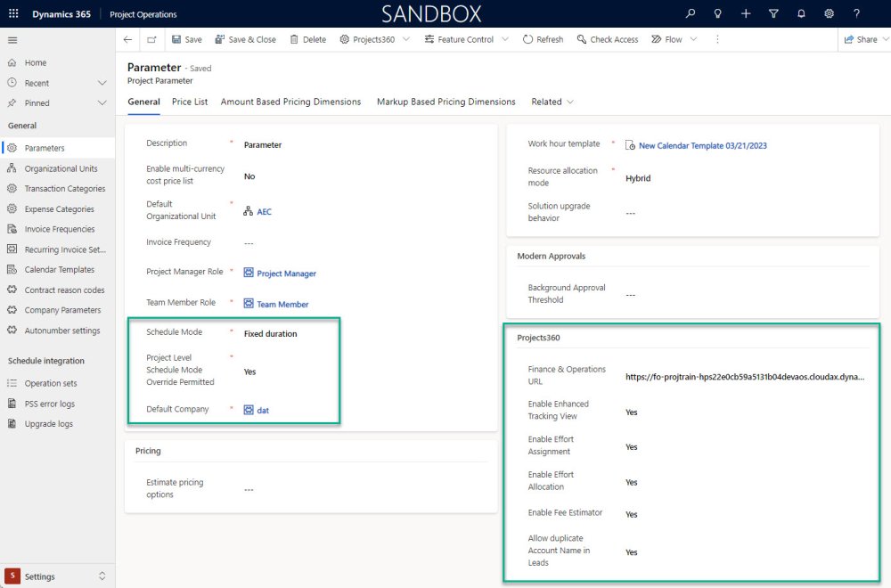891x588 pixels.
Task: Select Parameters in the sidebar
Action: [57, 148]
